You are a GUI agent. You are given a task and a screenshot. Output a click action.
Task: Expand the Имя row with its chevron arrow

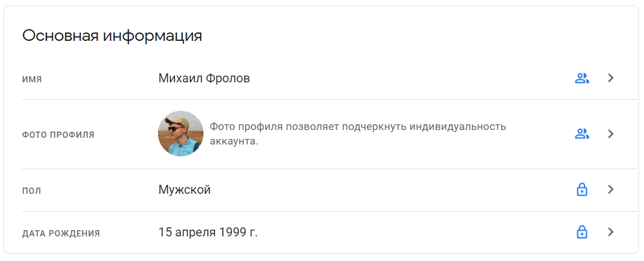611,78
